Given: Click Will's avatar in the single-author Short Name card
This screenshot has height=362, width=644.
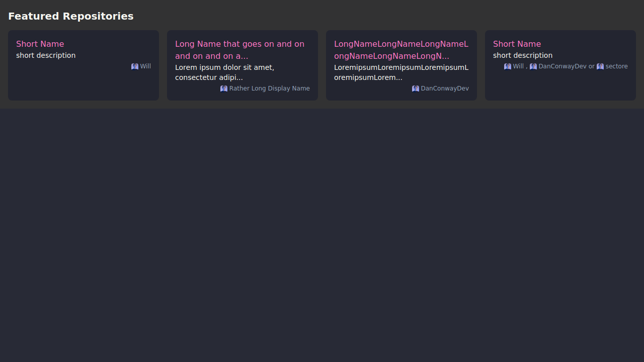Looking at the screenshot, I should [x=135, y=66].
